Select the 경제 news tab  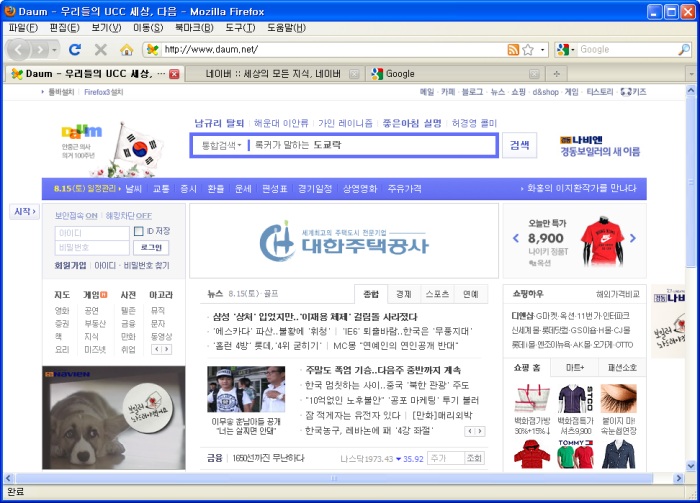pyautogui.click(x=404, y=294)
